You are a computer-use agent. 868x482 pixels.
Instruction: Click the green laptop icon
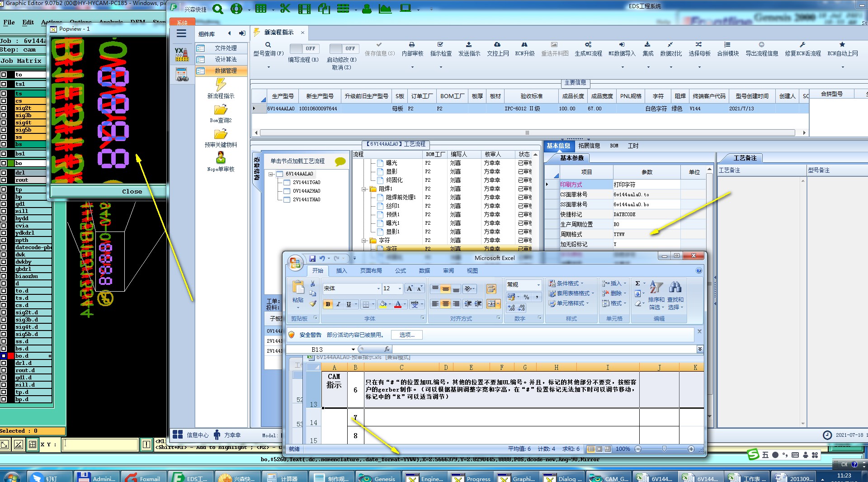coord(406,8)
